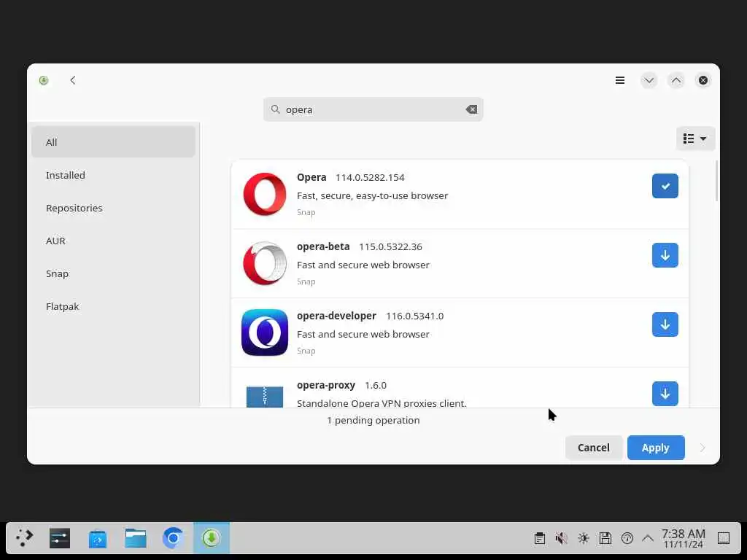Image resolution: width=747 pixels, height=560 pixels.
Task: Select the AUR category
Action: tap(113, 241)
